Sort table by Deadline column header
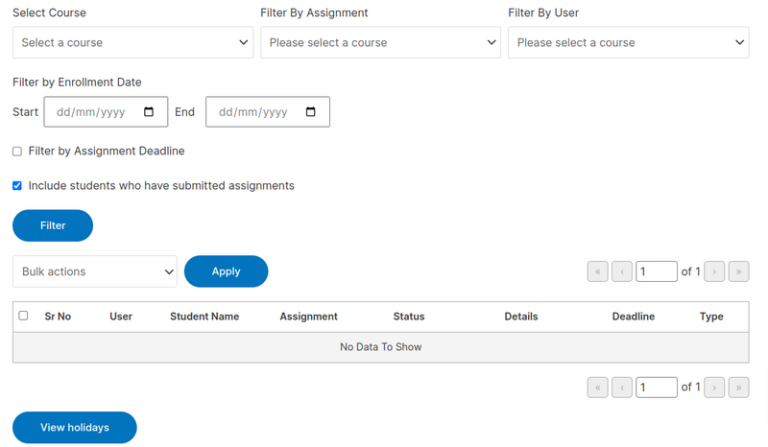Screen dimensions: 768x447 tap(633, 317)
